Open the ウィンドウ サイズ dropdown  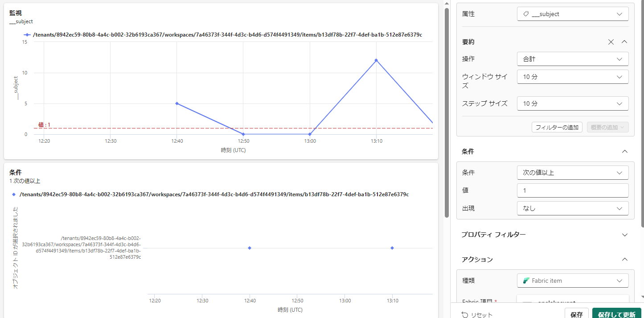573,77
